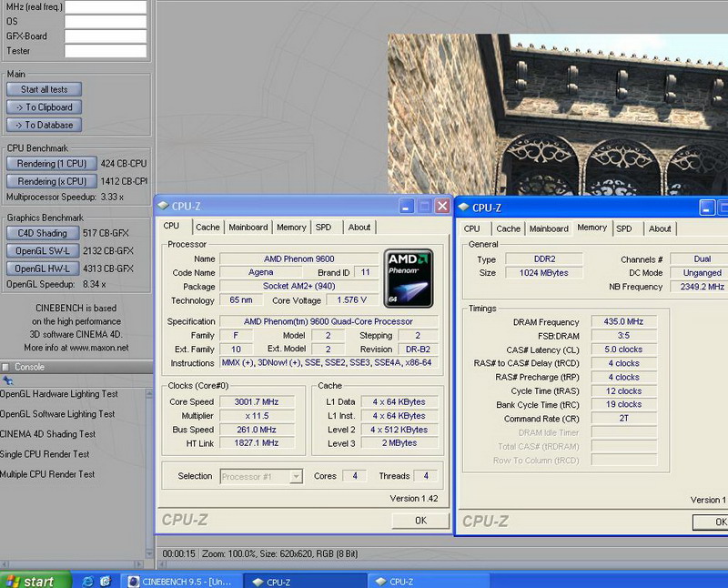Click left CPU-Z title bar icon
This screenshot has width=728, height=588.
[163, 206]
